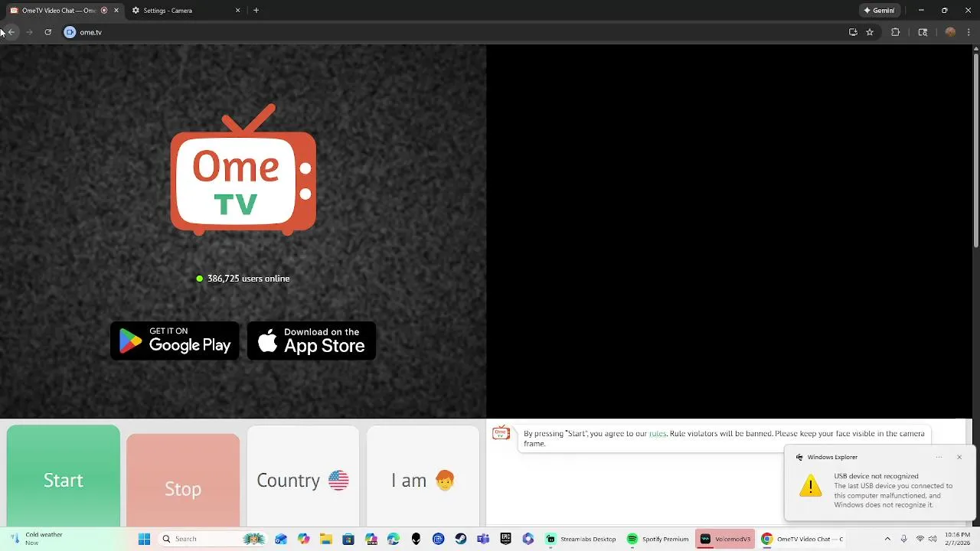Open Gemini in Chrome
The width and height of the screenshot is (980, 551).
(879, 11)
